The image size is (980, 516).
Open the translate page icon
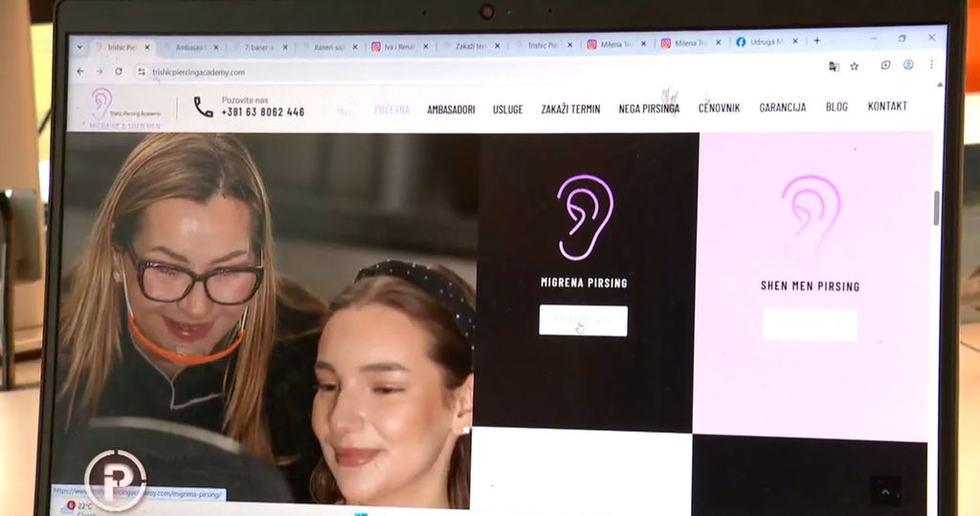click(x=834, y=66)
